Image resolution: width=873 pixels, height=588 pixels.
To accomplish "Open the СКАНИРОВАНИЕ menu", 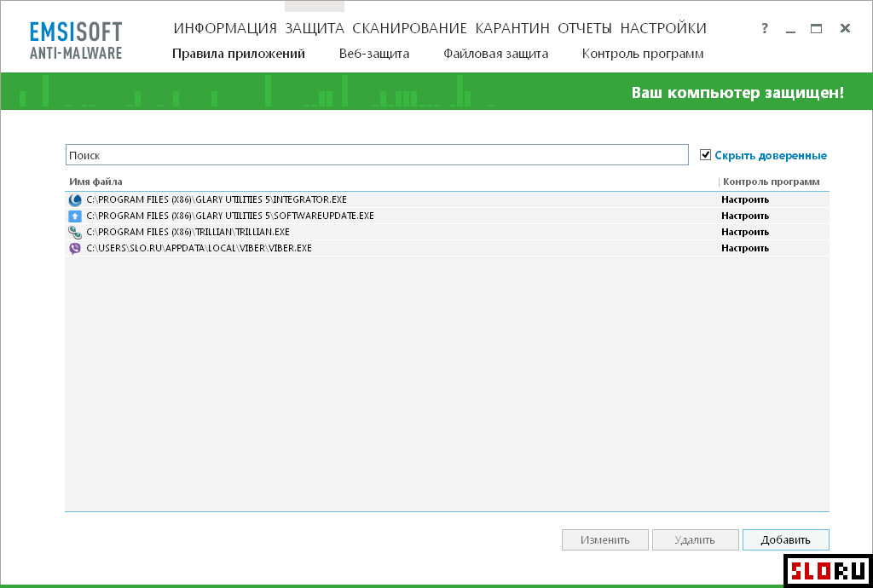I will [x=409, y=28].
